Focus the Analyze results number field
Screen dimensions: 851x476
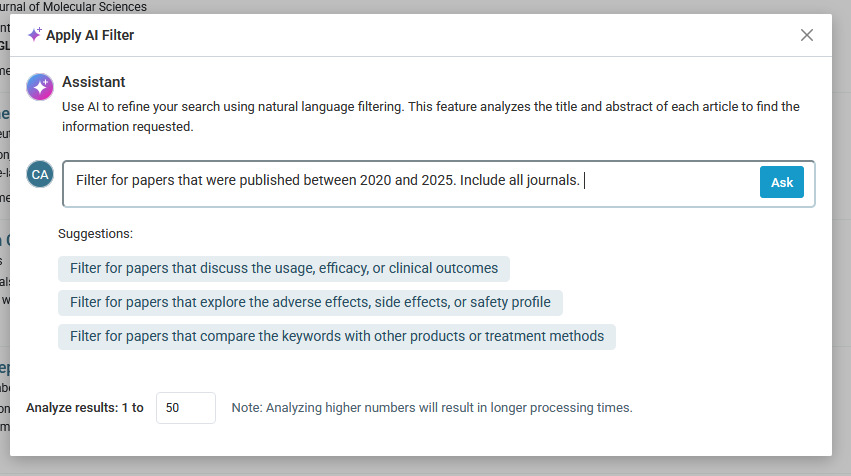click(x=185, y=408)
